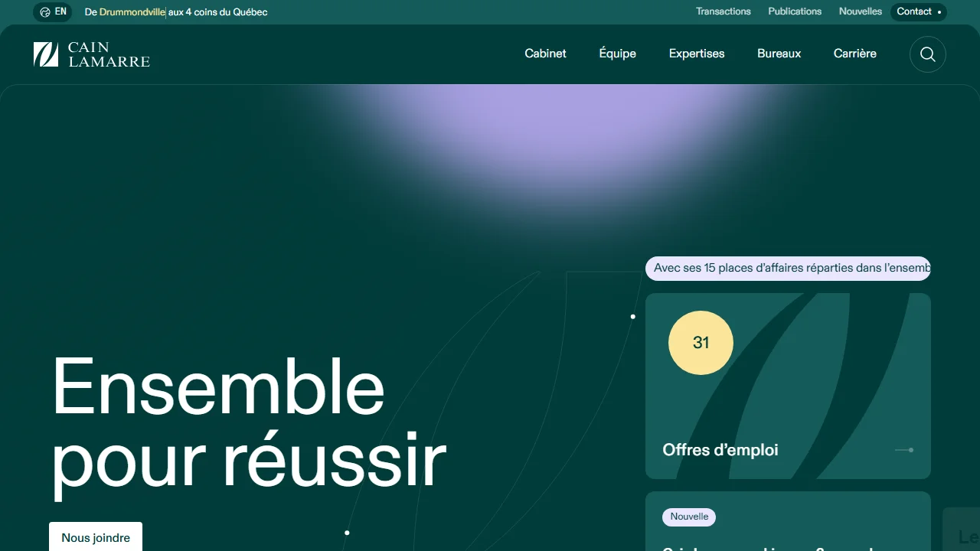Click the Nous joindre button
Viewport: 980px width, 551px height.
coord(96,537)
